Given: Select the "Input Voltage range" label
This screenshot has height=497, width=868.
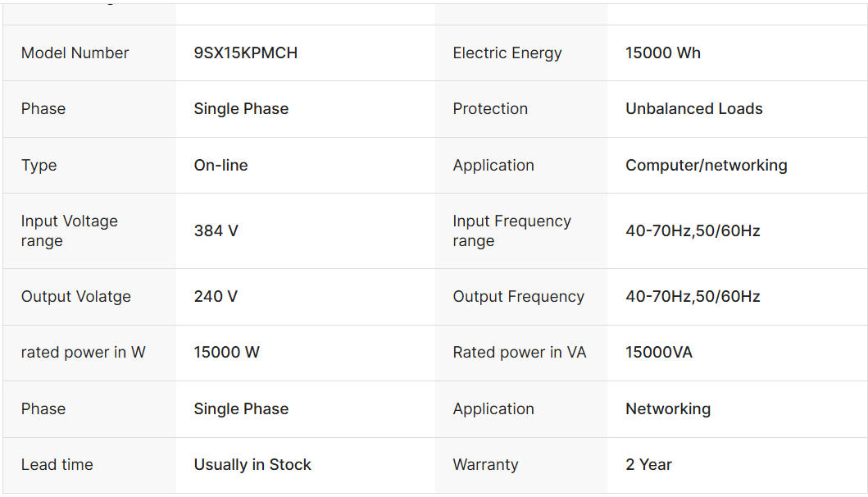Looking at the screenshot, I should (x=70, y=230).
